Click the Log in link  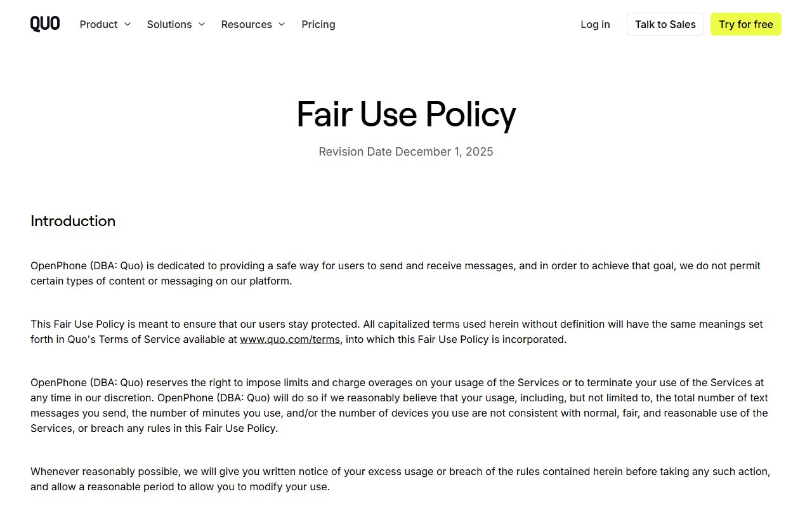click(x=595, y=24)
